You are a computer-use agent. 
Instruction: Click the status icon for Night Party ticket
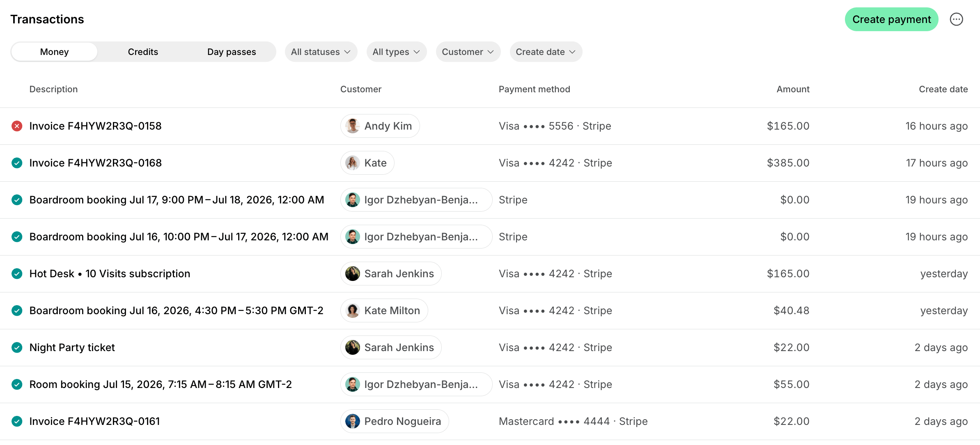[x=17, y=347]
